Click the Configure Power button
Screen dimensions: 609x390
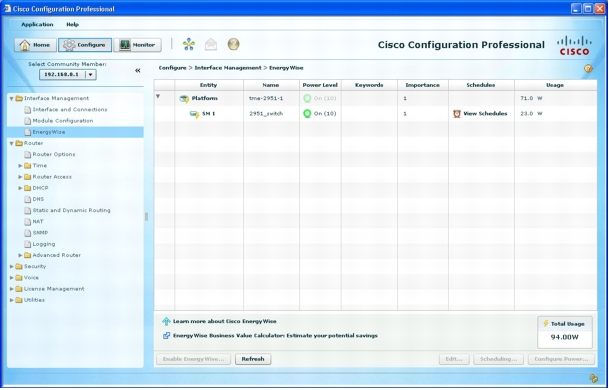tap(561, 359)
